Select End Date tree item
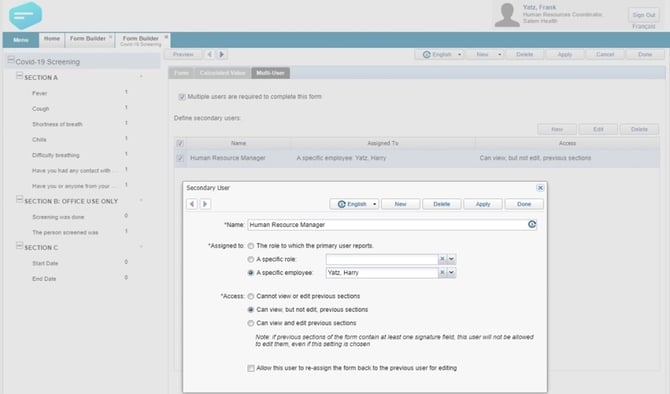The width and height of the screenshot is (670, 394). [x=44, y=279]
